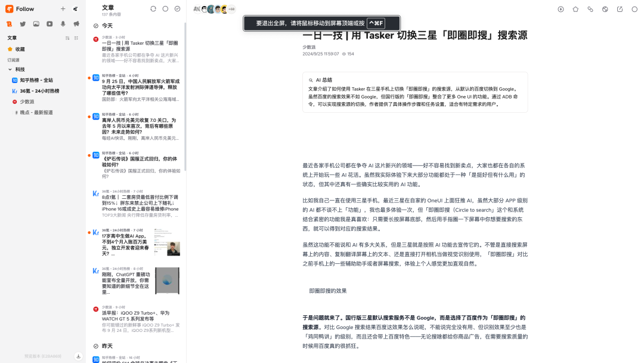Click the 知乎热榜 icon on 离岸人民币 entry
Viewport: 644px width, 363px height.
click(x=95, y=116)
